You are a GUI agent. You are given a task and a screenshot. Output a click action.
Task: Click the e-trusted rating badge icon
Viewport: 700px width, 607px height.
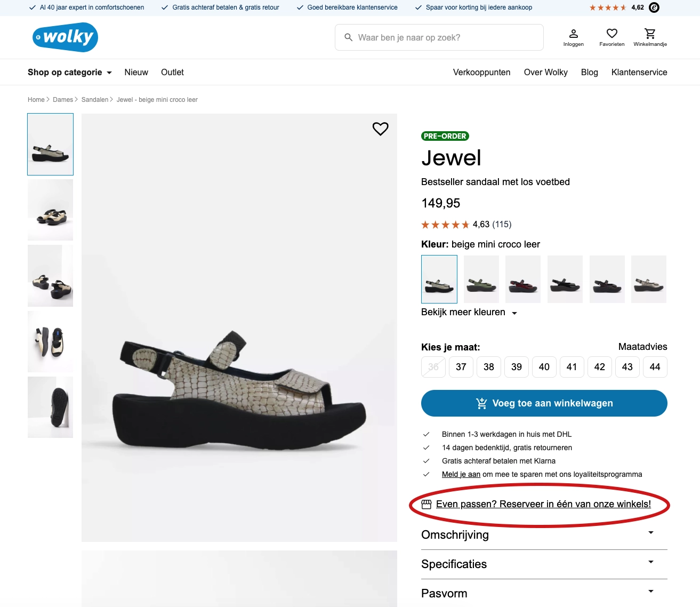tap(654, 7)
